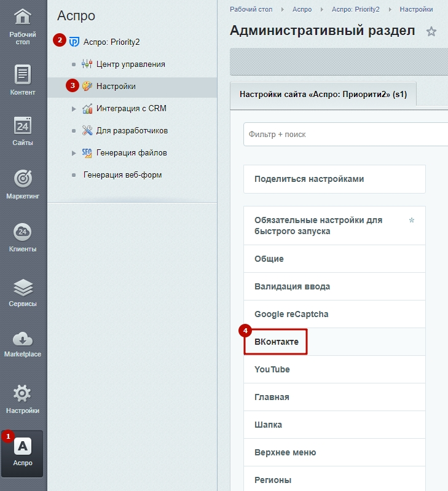Select tab Настройки сайта «Аспро: Приорити2» (s1)

(x=323, y=94)
